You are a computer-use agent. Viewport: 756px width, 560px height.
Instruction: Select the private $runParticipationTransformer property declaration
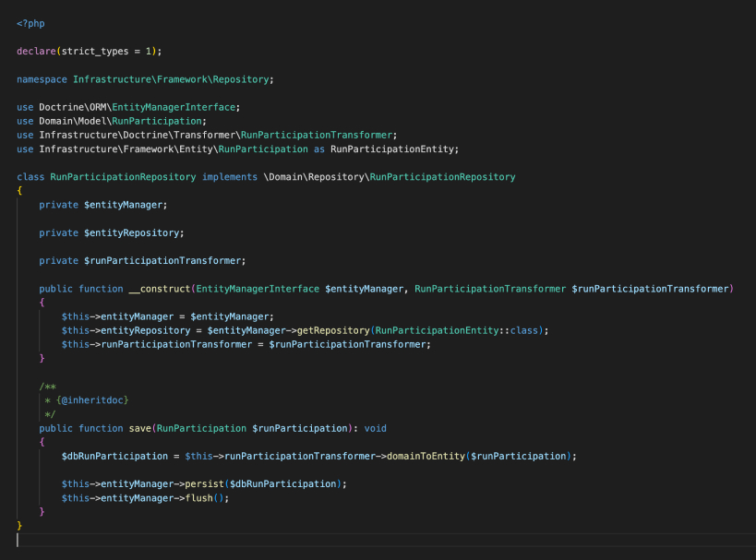point(142,260)
